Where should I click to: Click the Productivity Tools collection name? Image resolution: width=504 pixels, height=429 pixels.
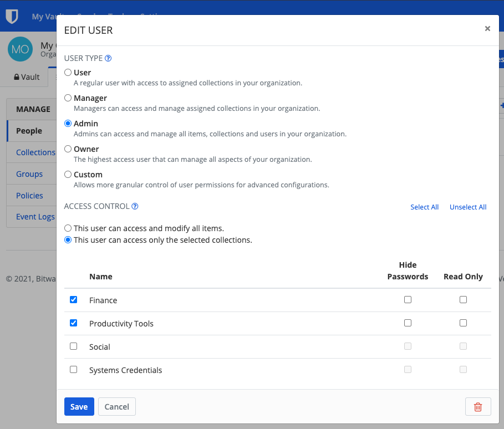pos(121,324)
